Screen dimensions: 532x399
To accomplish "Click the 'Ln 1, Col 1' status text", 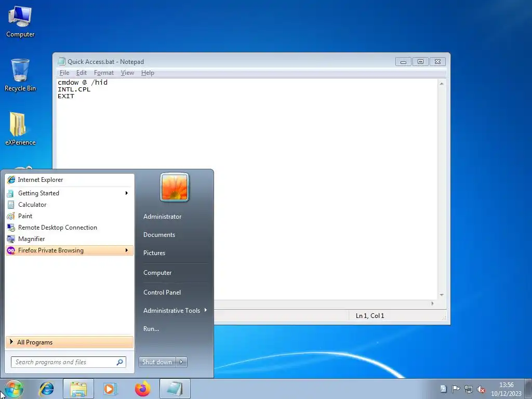I will 370,316.
